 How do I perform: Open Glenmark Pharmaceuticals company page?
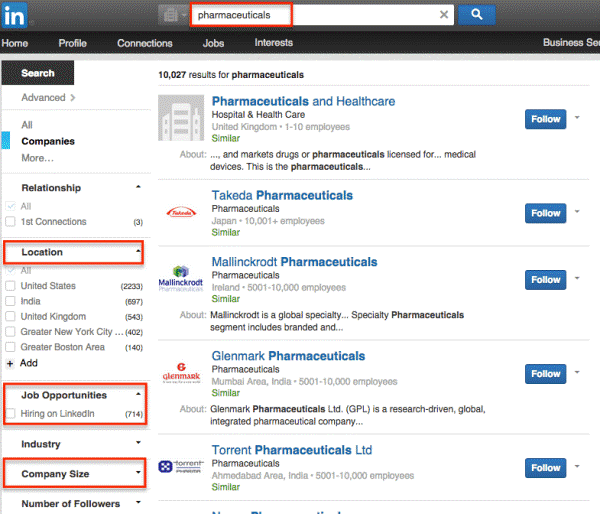click(288, 356)
